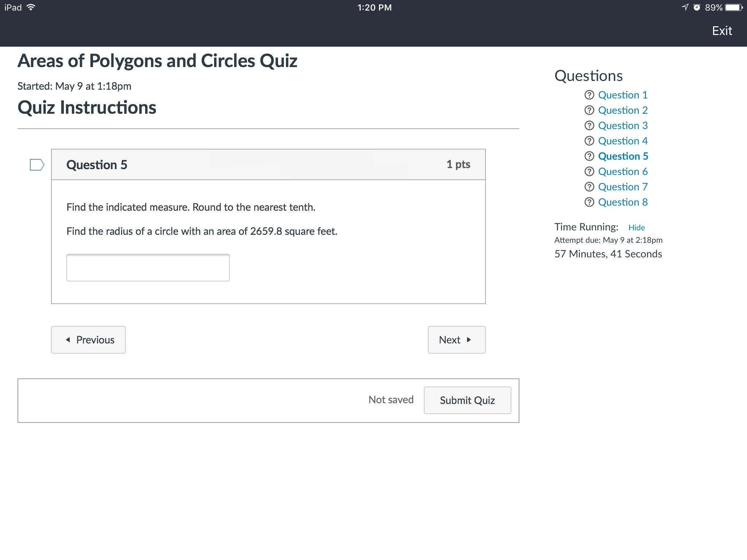
Task: Click the question mark icon beside Question 6
Action: 589,172
